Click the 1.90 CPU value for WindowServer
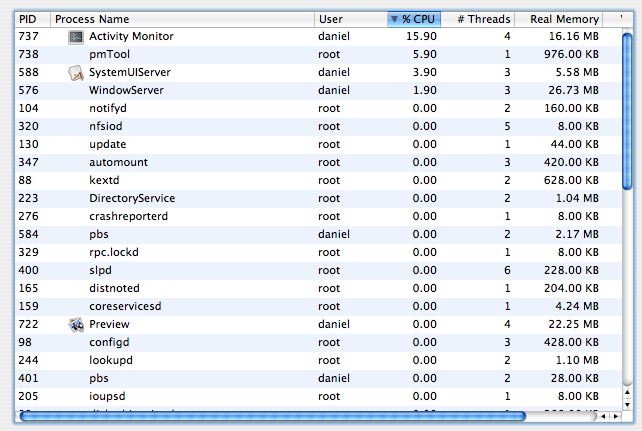Screen dimensions: 642x431 pyautogui.click(x=425, y=90)
